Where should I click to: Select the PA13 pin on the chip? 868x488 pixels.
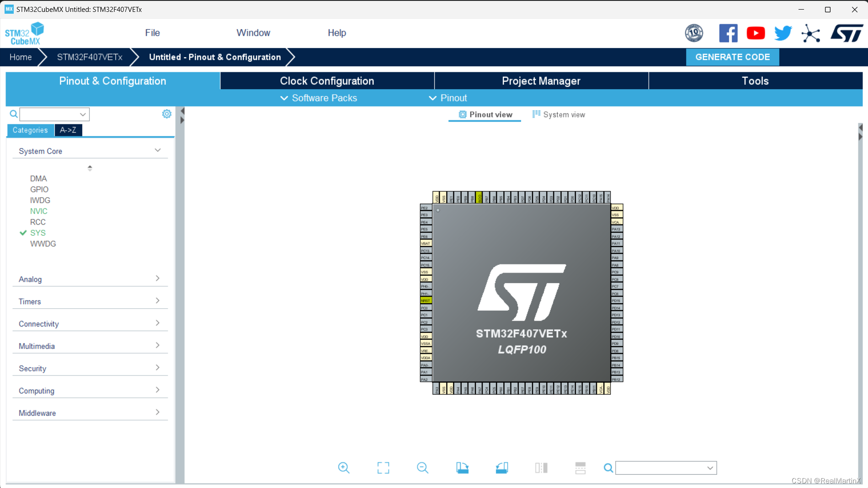[617, 229]
